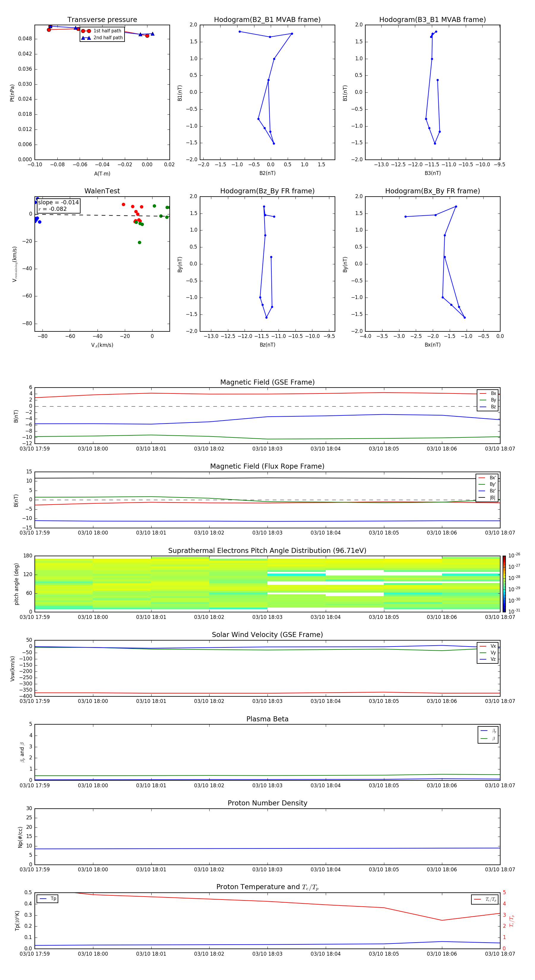This screenshot has height=980, width=535.
Task: Click the 'Magnetic Field (GSE Frame)' title
Action: tap(267, 382)
